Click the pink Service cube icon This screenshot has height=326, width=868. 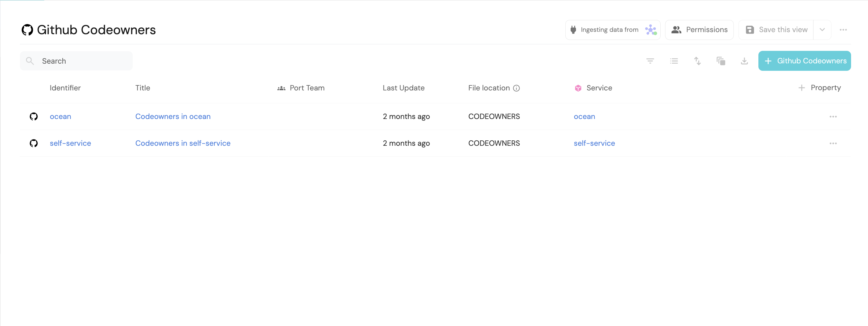pyautogui.click(x=578, y=88)
